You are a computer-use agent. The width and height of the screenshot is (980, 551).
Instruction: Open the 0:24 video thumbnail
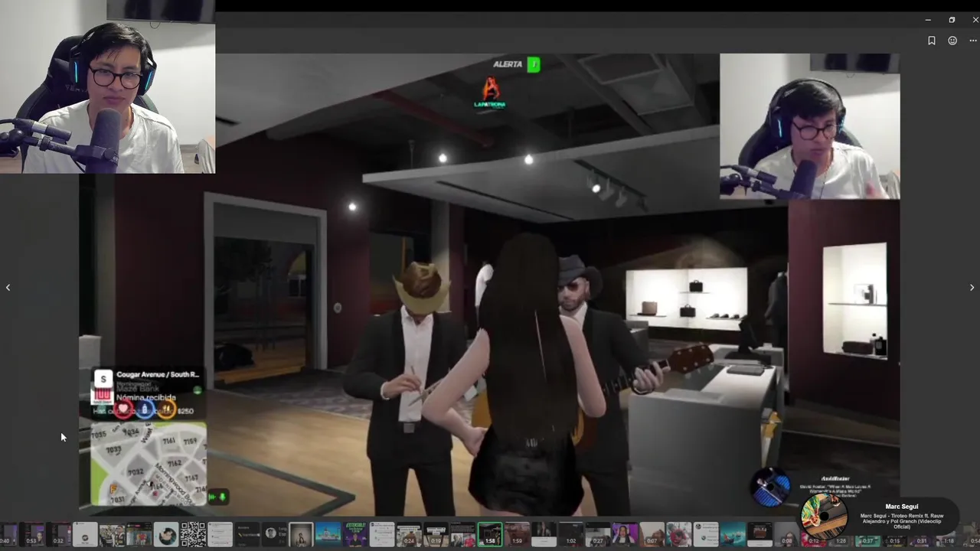[409, 534]
